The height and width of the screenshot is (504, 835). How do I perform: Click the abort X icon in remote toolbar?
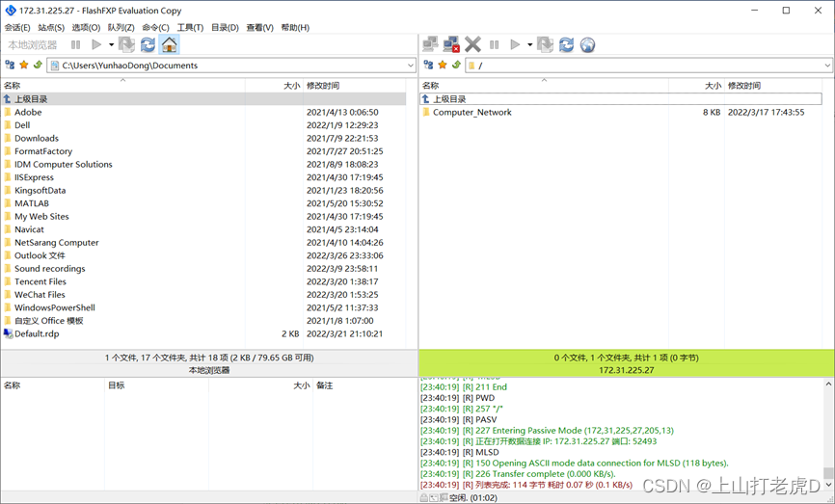click(472, 45)
